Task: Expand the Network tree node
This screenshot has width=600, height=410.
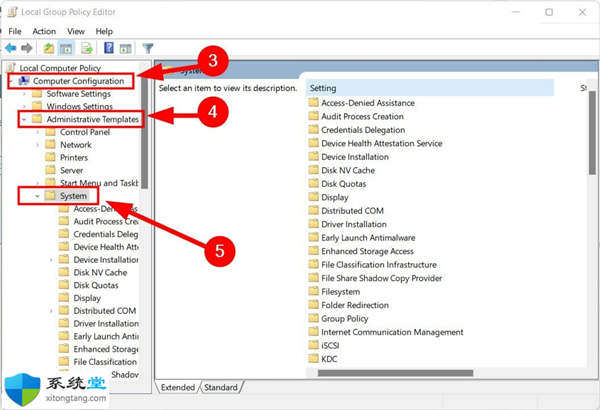Action: coord(38,145)
